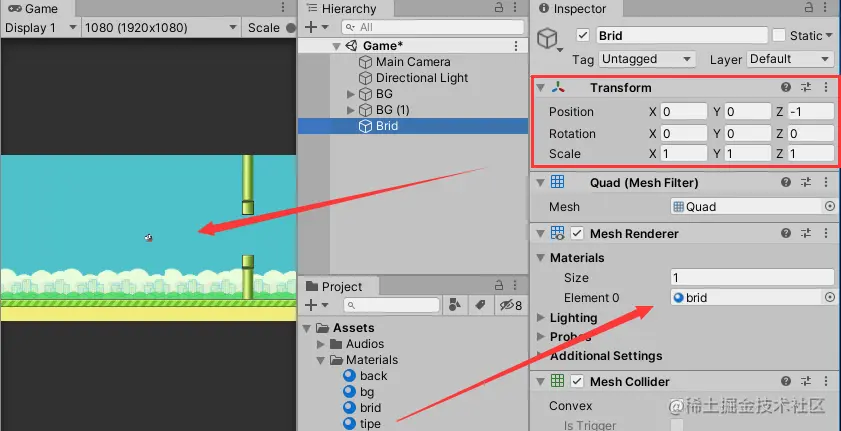
Task: Click the Inspector object cube icon
Action: tap(548, 39)
